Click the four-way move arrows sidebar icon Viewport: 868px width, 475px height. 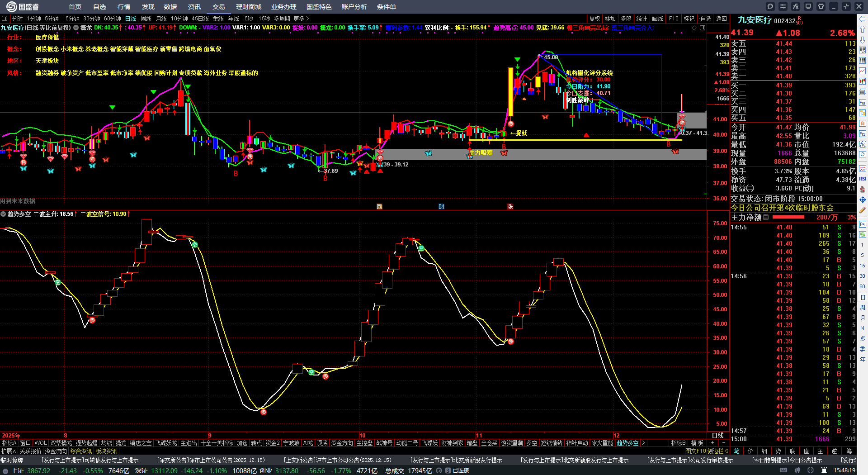(x=863, y=199)
